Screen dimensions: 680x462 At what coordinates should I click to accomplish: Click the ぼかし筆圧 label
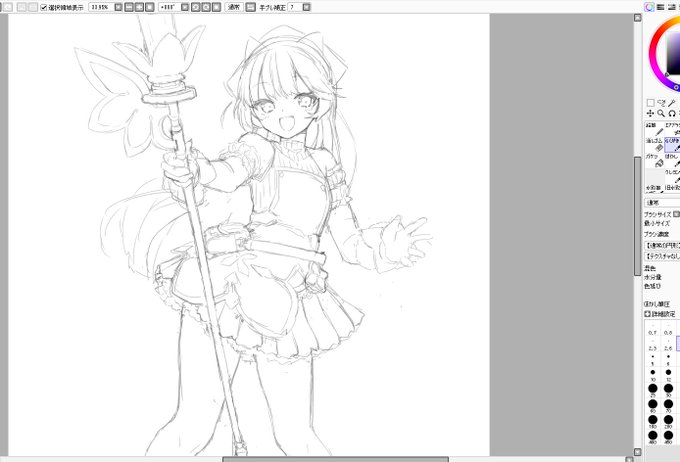pyautogui.click(x=657, y=304)
